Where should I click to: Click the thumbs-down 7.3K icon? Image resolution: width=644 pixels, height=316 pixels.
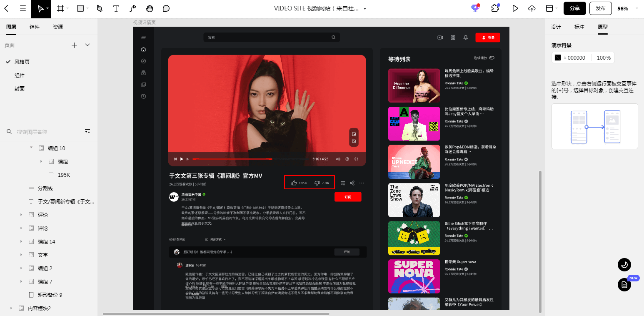click(317, 183)
